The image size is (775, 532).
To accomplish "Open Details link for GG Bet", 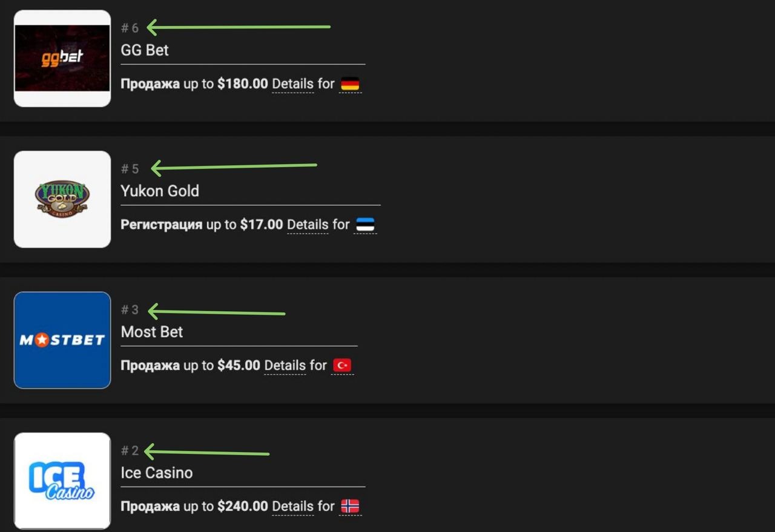I will pos(293,84).
